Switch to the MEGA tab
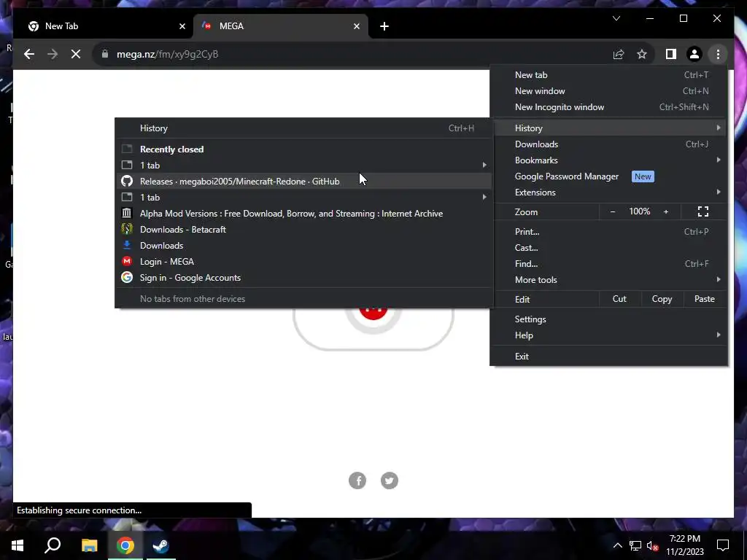 (x=280, y=26)
